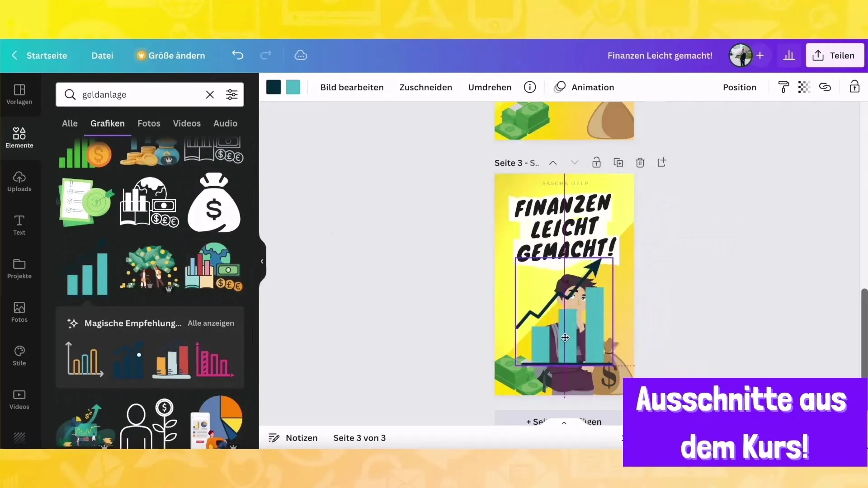Screen dimensions: 868x488
Task: Open Datei menu in top bar
Action: 101,55
